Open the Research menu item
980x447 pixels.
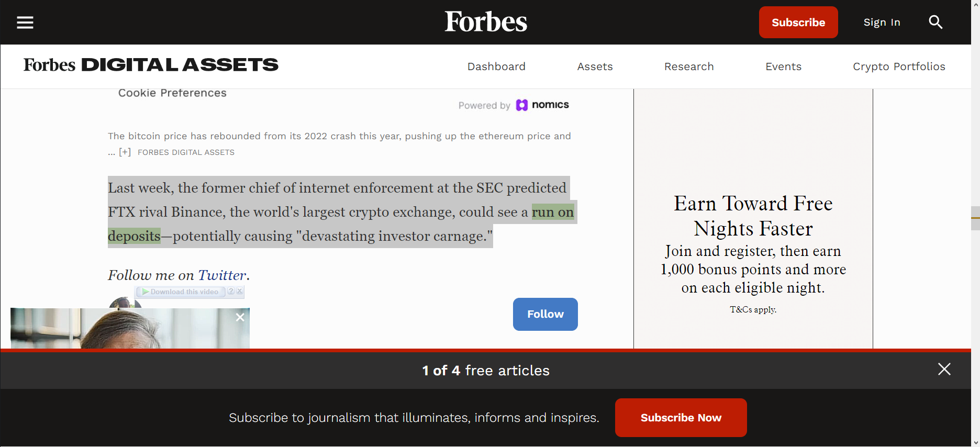[x=689, y=66]
